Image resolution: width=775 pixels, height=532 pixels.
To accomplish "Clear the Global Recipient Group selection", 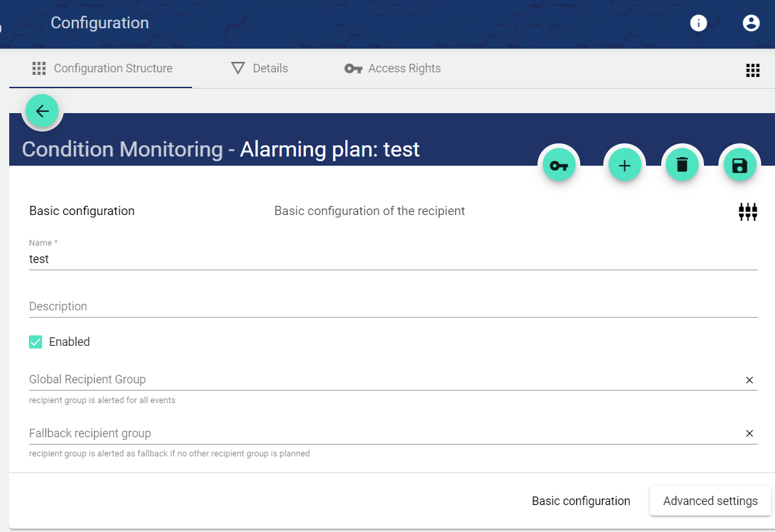I will point(749,380).
